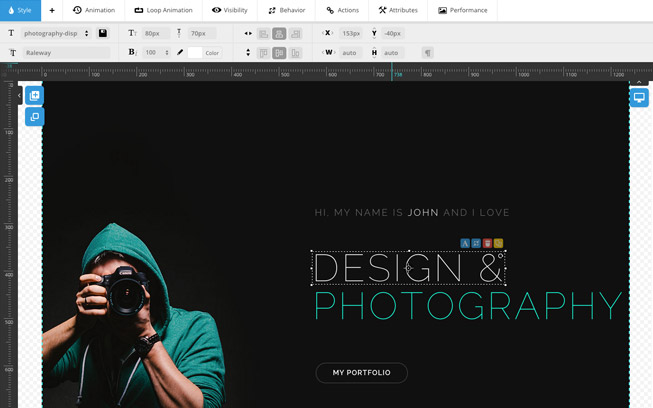The height and width of the screenshot is (408, 653).
Task: Click the MY PORTFOLIO button
Action: coord(361,373)
